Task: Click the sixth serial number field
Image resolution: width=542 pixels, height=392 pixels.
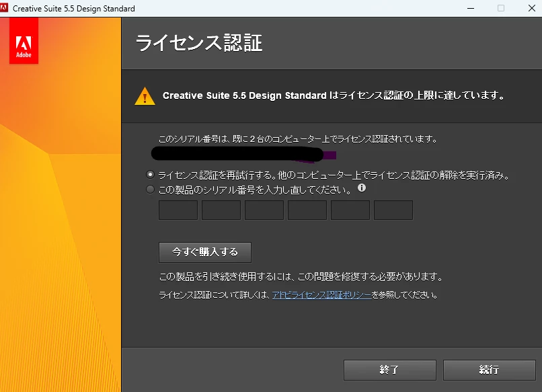Action: pos(393,210)
